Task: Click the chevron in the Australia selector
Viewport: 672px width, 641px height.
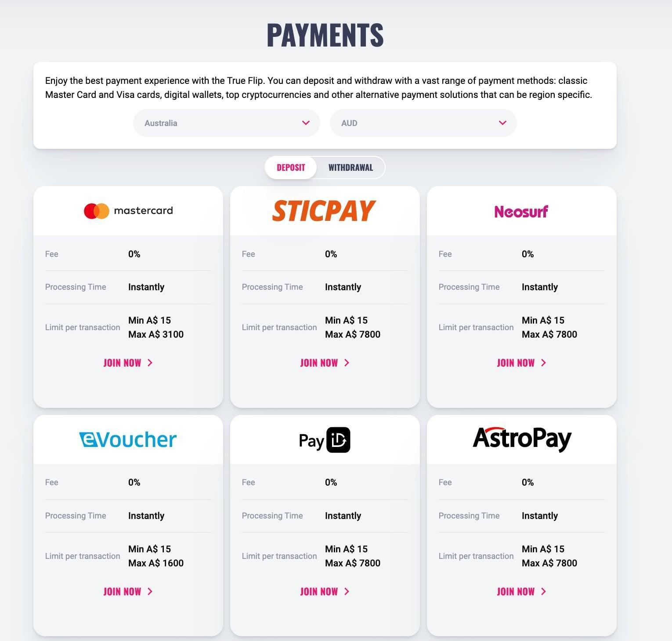Action: (306, 123)
